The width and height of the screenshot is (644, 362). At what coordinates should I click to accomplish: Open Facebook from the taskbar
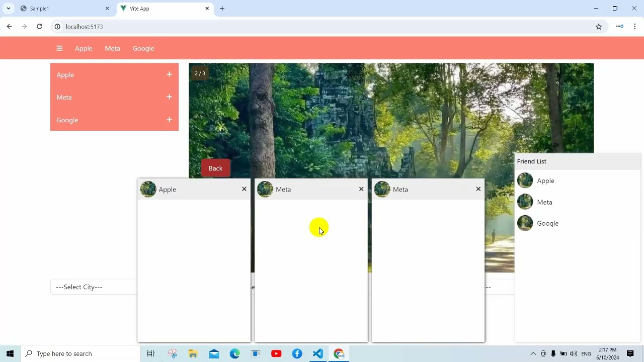[297, 354]
